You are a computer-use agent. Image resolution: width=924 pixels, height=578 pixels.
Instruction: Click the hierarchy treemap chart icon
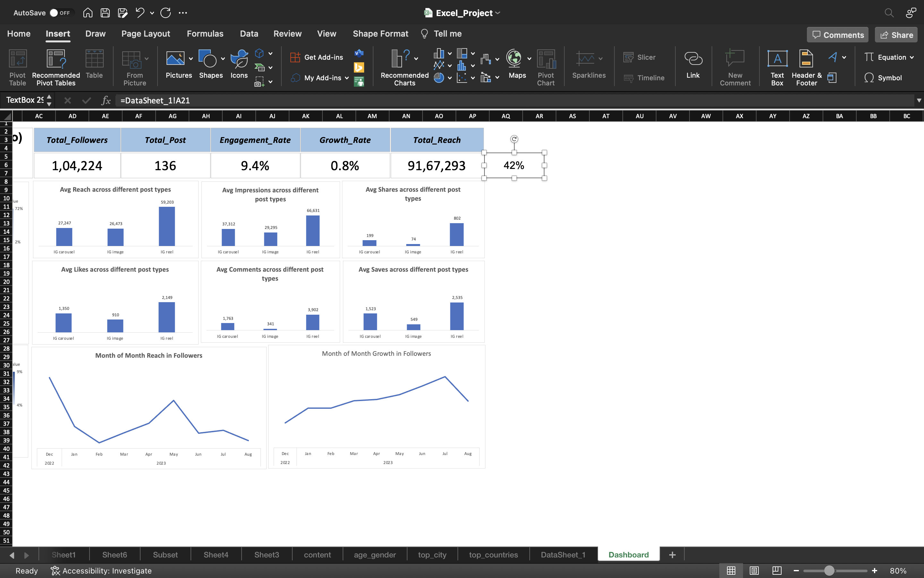[x=462, y=53]
